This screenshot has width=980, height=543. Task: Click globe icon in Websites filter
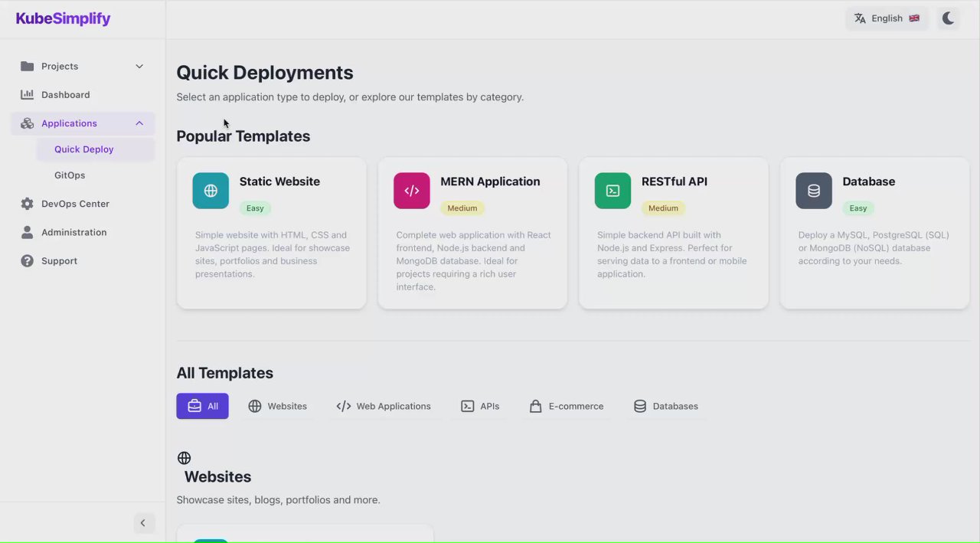255,406
